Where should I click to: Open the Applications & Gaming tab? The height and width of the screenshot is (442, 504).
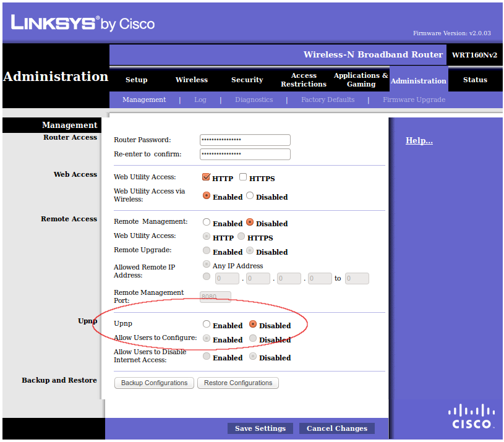click(361, 80)
